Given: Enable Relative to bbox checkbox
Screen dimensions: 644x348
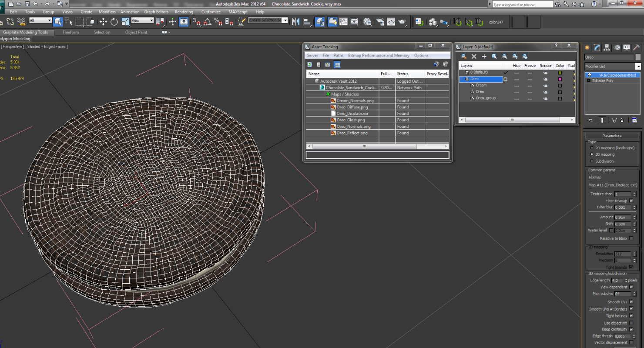Looking at the screenshot, I should (x=631, y=238).
